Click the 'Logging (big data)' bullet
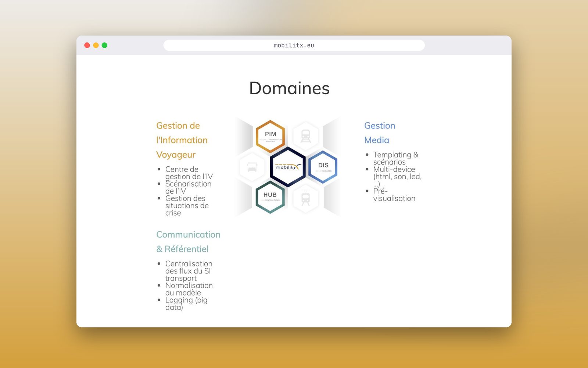588x368 pixels. [x=186, y=304]
